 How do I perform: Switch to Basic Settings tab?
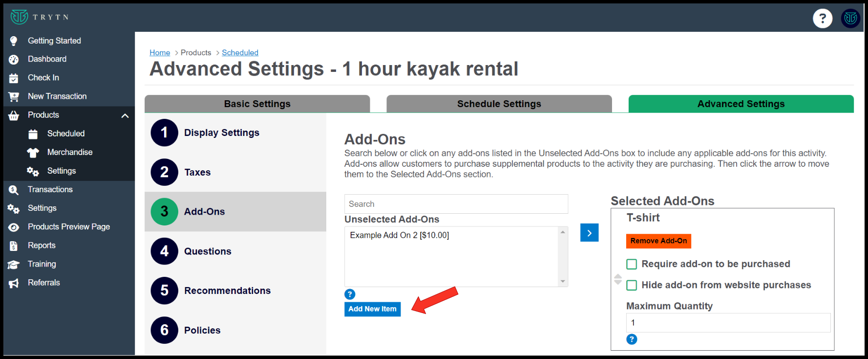click(x=257, y=104)
